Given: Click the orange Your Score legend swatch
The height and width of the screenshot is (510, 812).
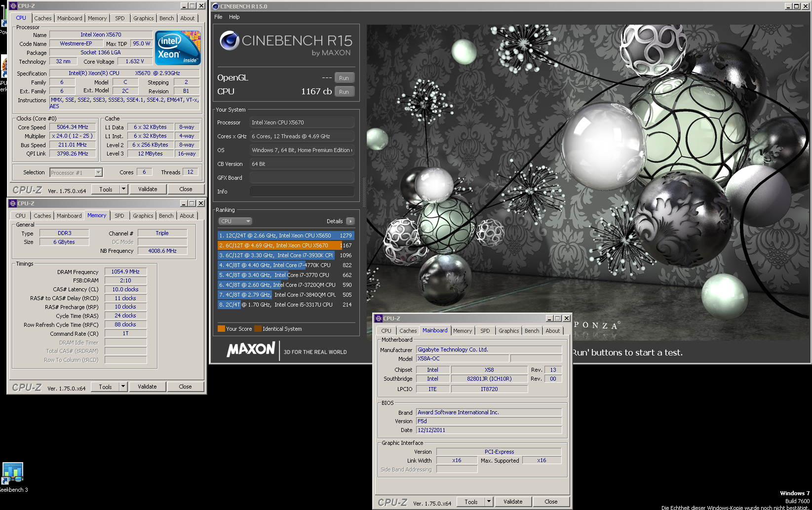Looking at the screenshot, I should pyautogui.click(x=221, y=329).
